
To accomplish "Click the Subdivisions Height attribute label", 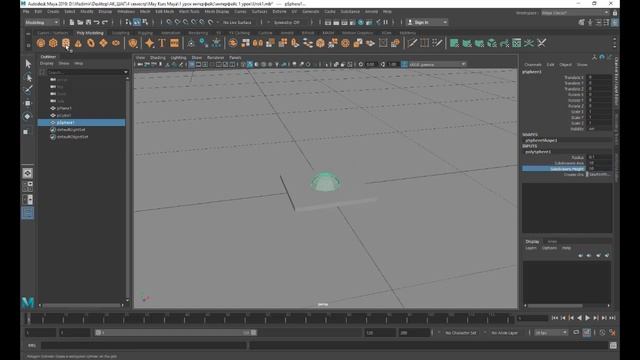I will [567, 169].
